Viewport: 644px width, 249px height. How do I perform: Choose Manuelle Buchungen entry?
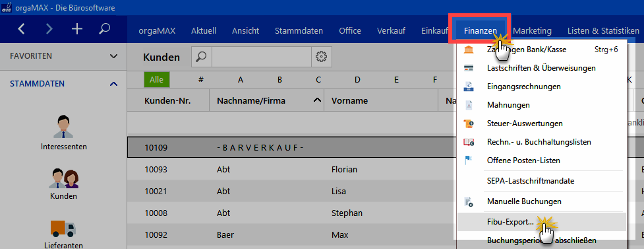click(x=541, y=201)
